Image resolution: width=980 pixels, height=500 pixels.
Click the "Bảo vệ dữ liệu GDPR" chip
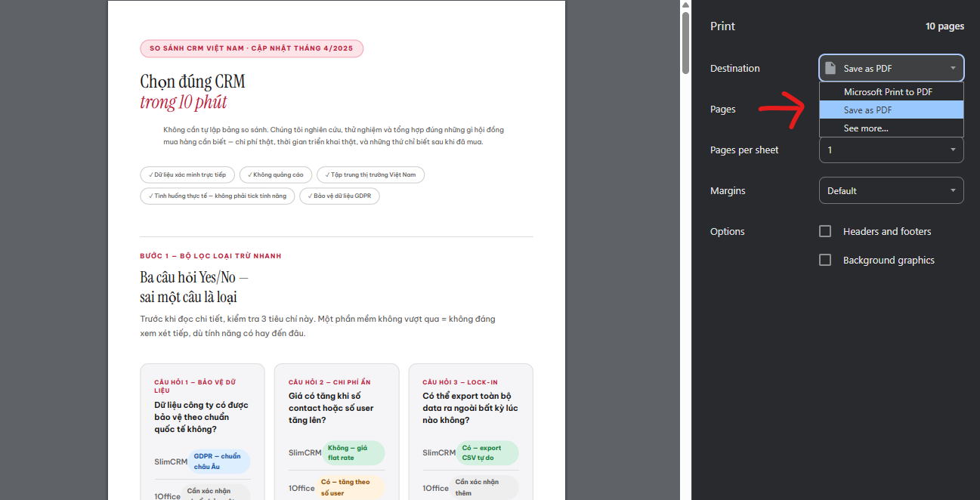pyautogui.click(x=339, y=196)
